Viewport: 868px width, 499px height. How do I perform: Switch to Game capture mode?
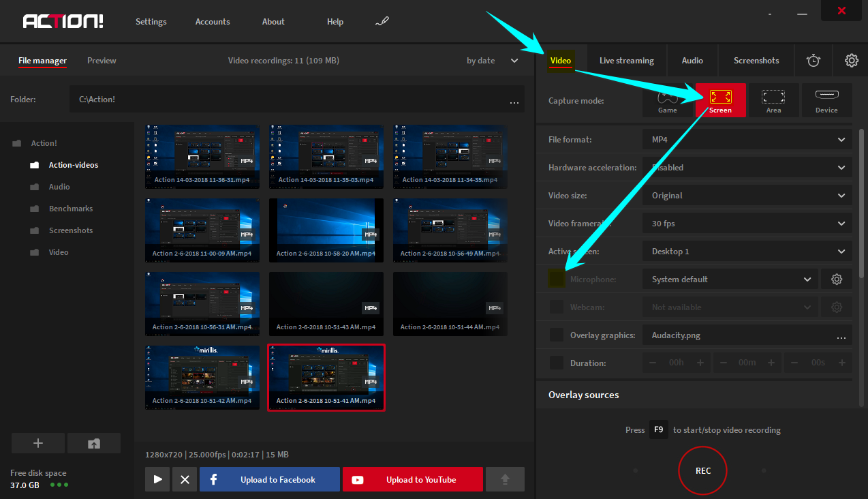pos(668,100)
